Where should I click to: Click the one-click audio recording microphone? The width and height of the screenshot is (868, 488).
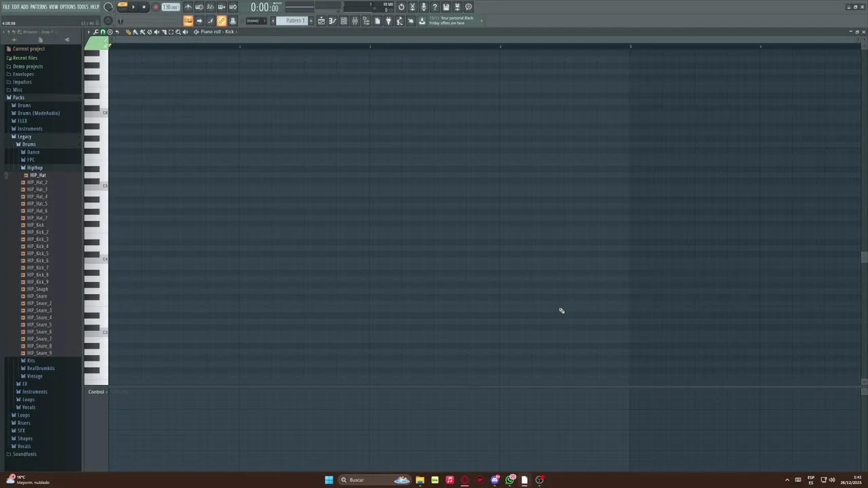coord(423,7)
